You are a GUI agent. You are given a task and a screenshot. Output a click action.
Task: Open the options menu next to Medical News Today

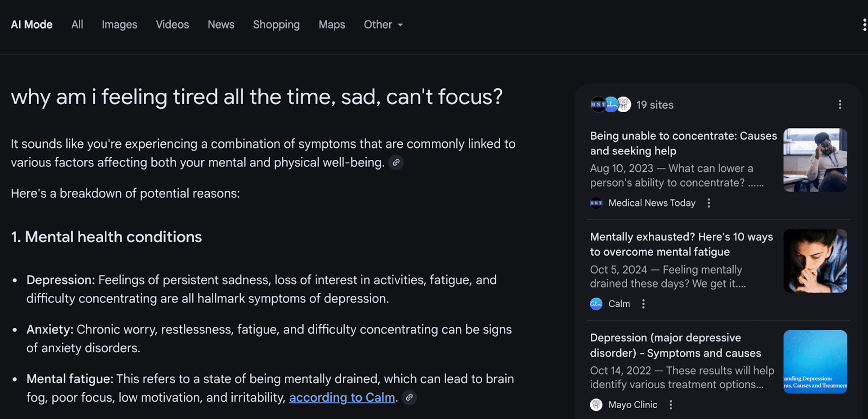pos(709,203)
